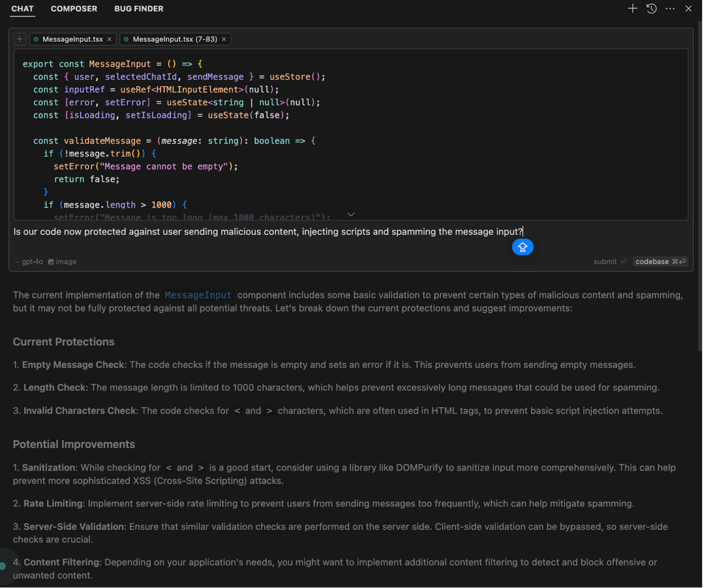Image resolution: width=703 pixels, height=588 pixels.
Task: Close the chat panel with X icon
Action: 689,8
